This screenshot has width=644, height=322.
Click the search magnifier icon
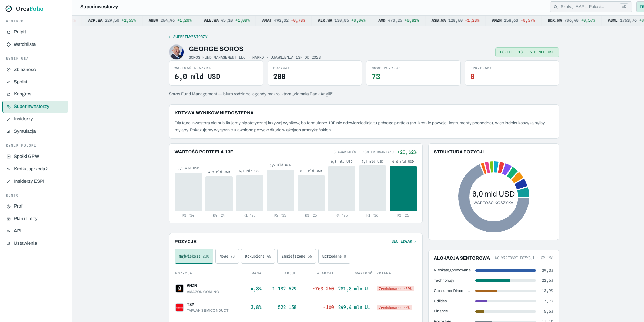[556, 7]
